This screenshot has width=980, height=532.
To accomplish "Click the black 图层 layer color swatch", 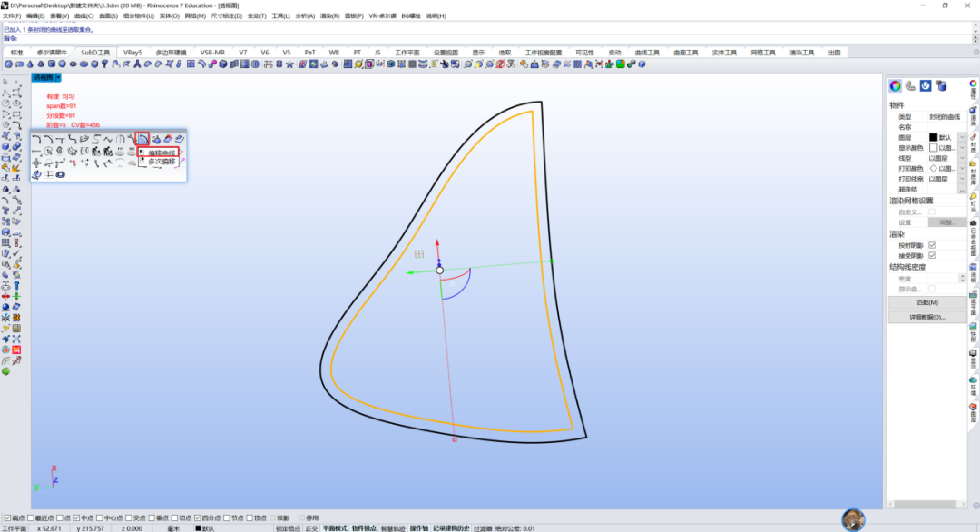I will (933, 137).
